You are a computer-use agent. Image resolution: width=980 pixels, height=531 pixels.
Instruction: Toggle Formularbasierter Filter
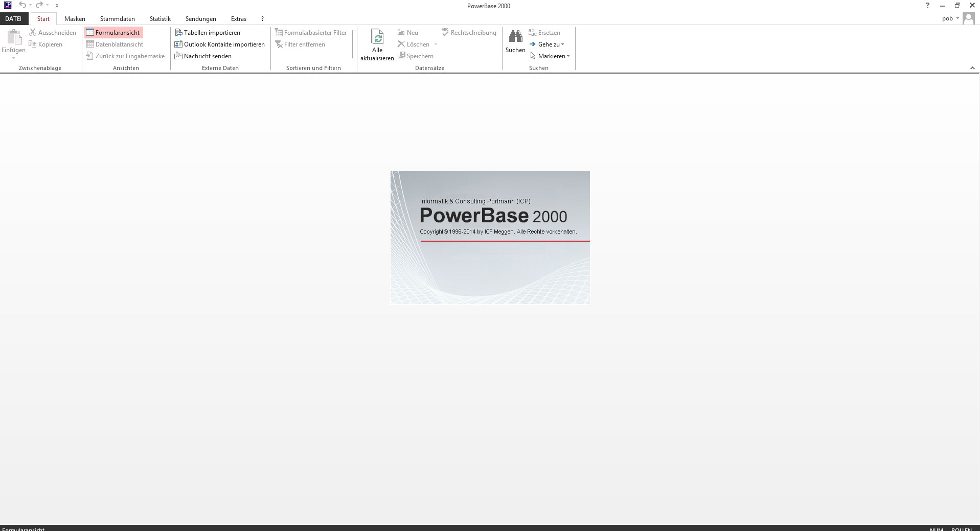point(311,33)
